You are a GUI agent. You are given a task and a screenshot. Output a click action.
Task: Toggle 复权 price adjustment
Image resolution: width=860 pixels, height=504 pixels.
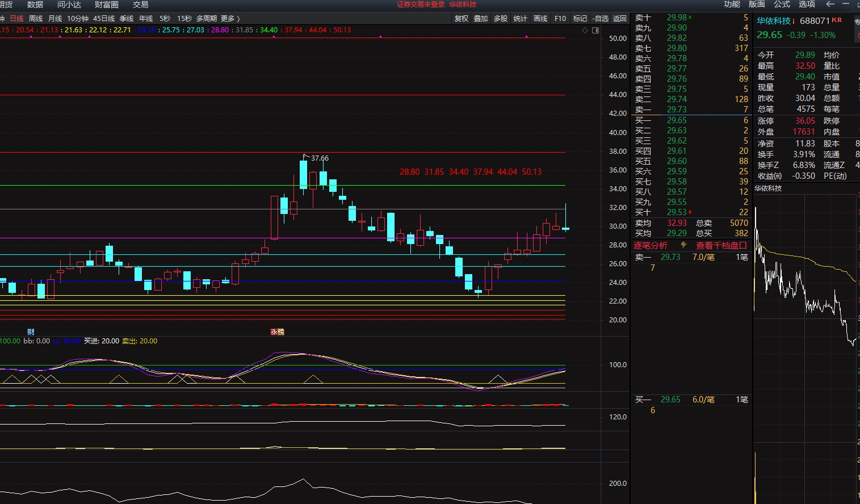[x=462, y=19]
